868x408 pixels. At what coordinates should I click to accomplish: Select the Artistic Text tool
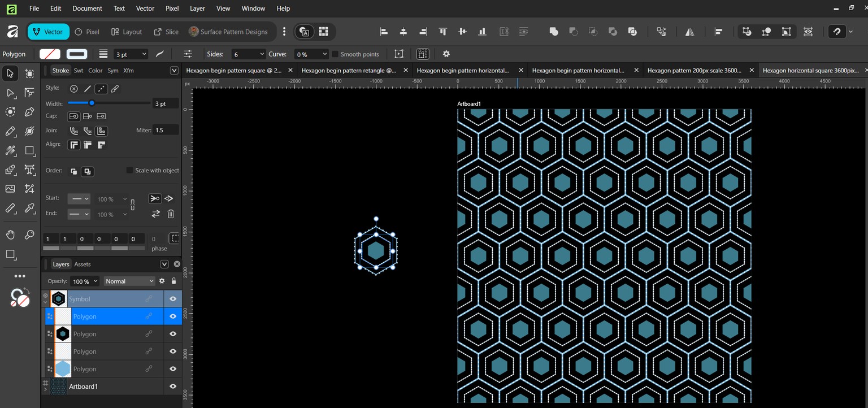(30, 170)
